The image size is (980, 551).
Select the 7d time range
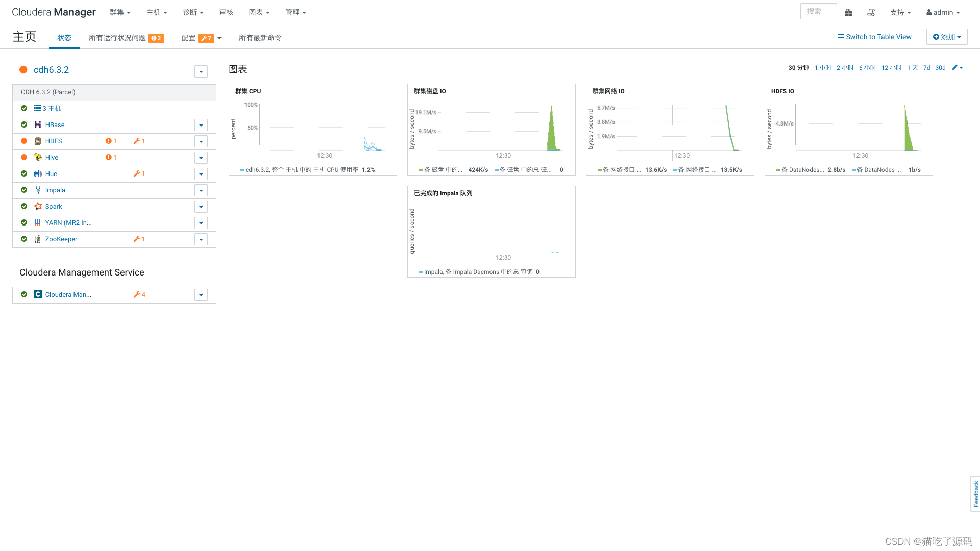(926, 68)
